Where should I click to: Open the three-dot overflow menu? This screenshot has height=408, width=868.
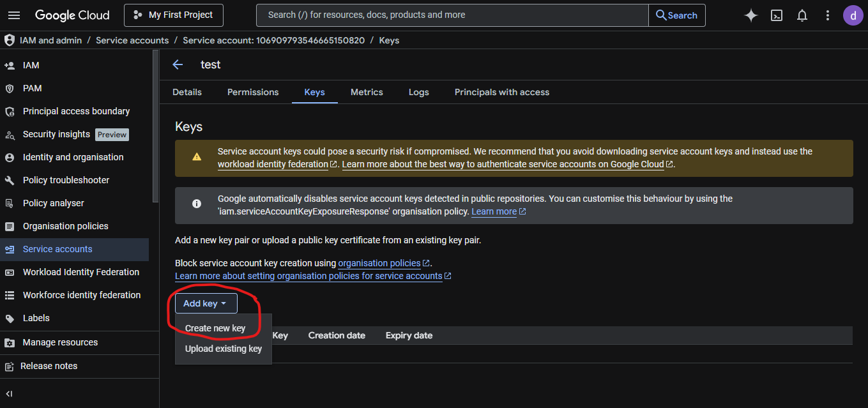coord(827,15)
